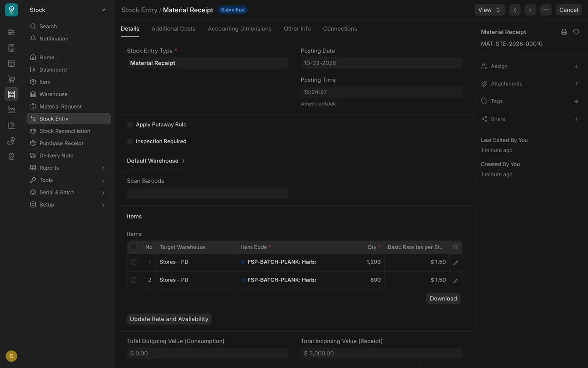Open the sliders settings icon in left rail
588x368 pixels.
[11, 32]
